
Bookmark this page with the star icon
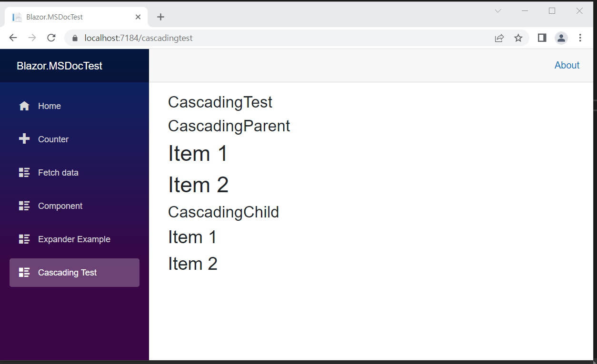point(518,38)
